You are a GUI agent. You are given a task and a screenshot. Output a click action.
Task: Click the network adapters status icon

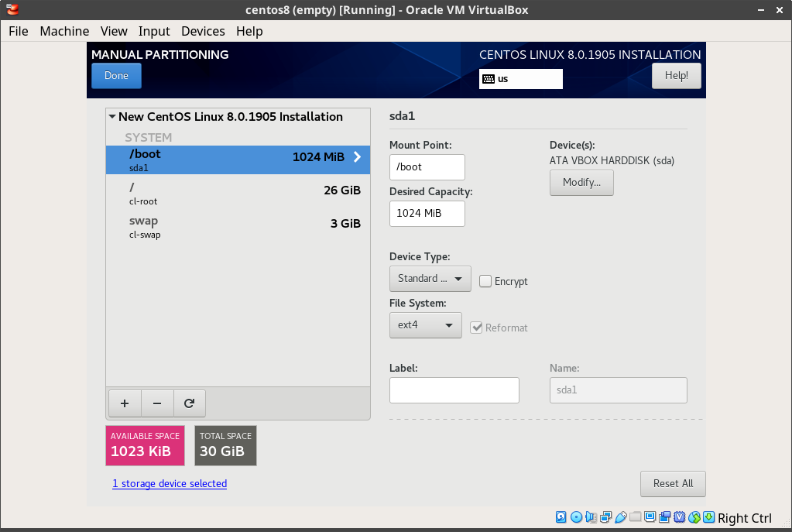[605, 517]
